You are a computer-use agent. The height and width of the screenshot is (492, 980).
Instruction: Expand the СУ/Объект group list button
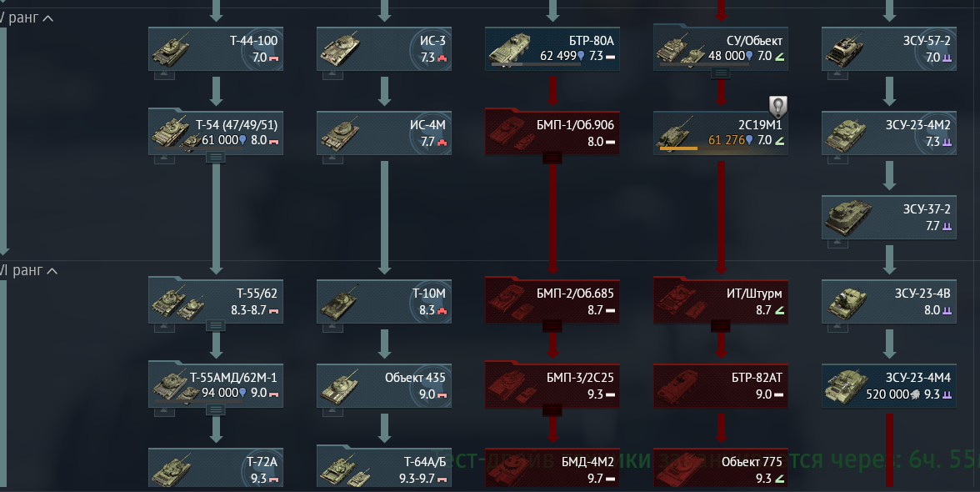point(721,73)
